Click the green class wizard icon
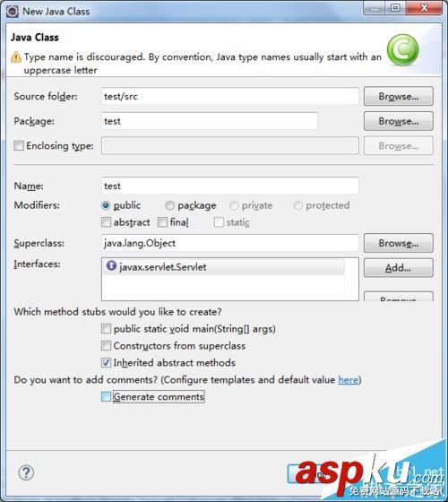The height and width of the screenshot is (502, 448). point(402,50)
